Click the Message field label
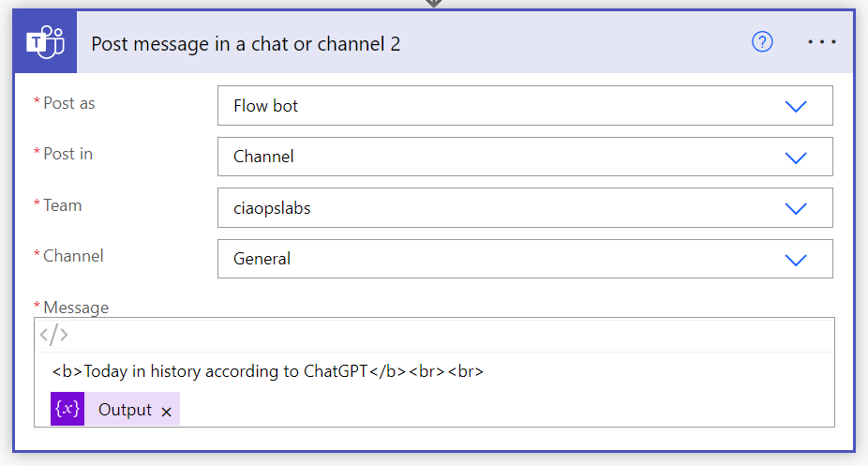The height and width of the screenshot is (466, 868). point(75,308)
